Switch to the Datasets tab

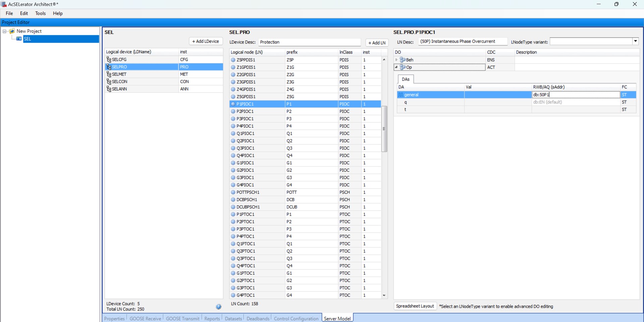tap(233, 318)
